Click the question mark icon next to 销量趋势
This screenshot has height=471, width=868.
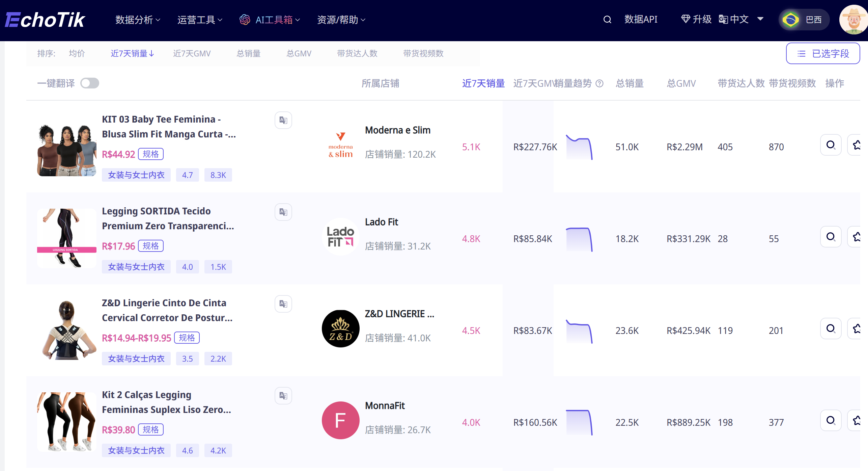(x=599, y=83)
